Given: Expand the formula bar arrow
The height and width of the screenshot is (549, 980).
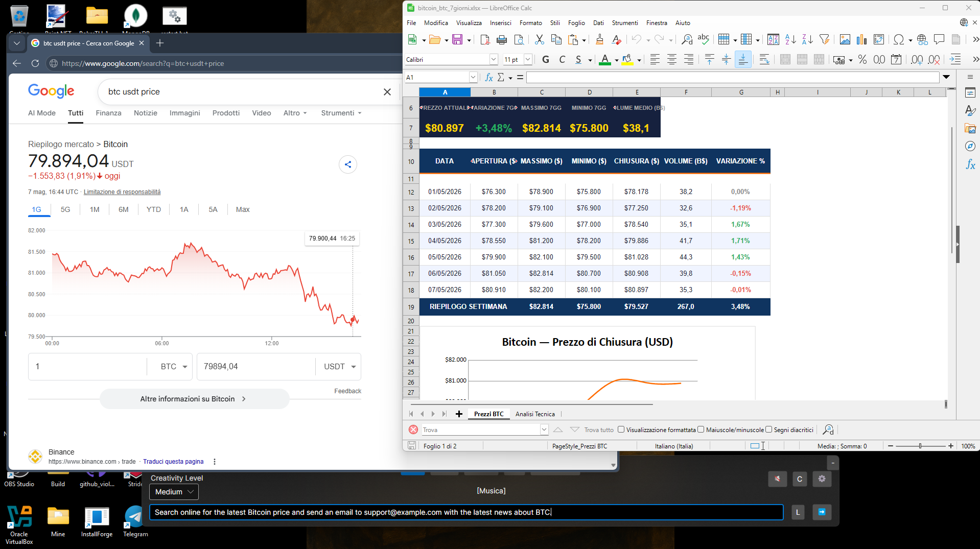Looking at the screenshot, I should [946, 77].
